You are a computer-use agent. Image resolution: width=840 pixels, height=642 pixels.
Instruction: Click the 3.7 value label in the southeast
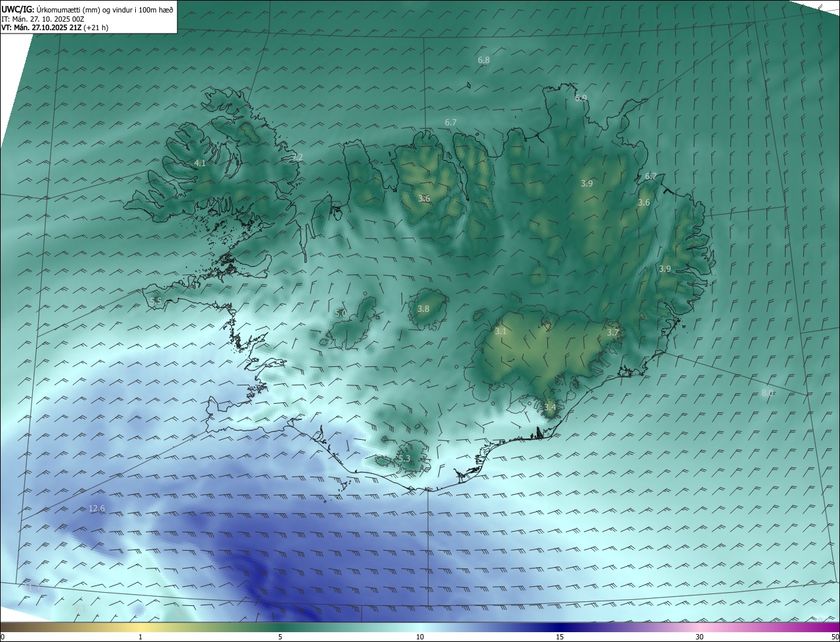[613, 332]
